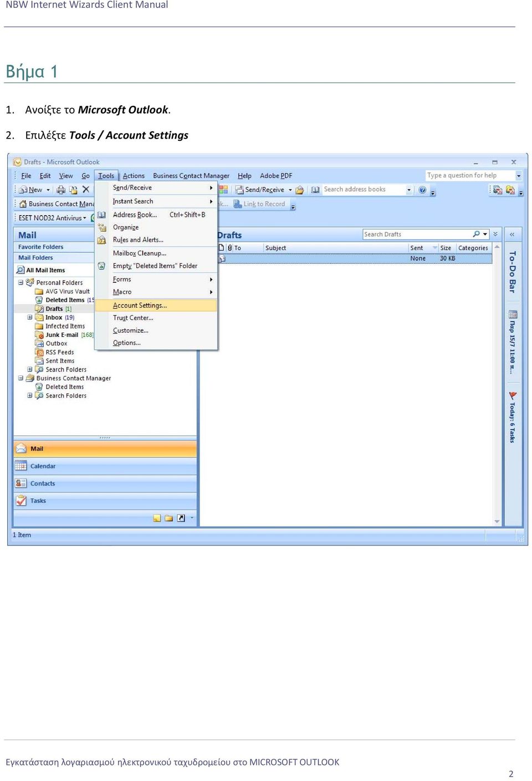This screenshot has width=532, height=781.
Task: Expand the query builder chevron beside Search Drafts
Action: pos(495,234)
